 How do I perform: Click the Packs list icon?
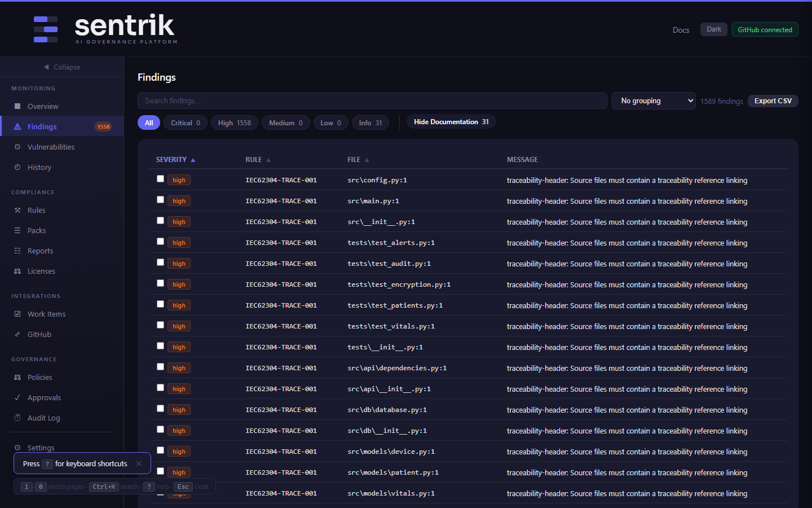(17, 230)
